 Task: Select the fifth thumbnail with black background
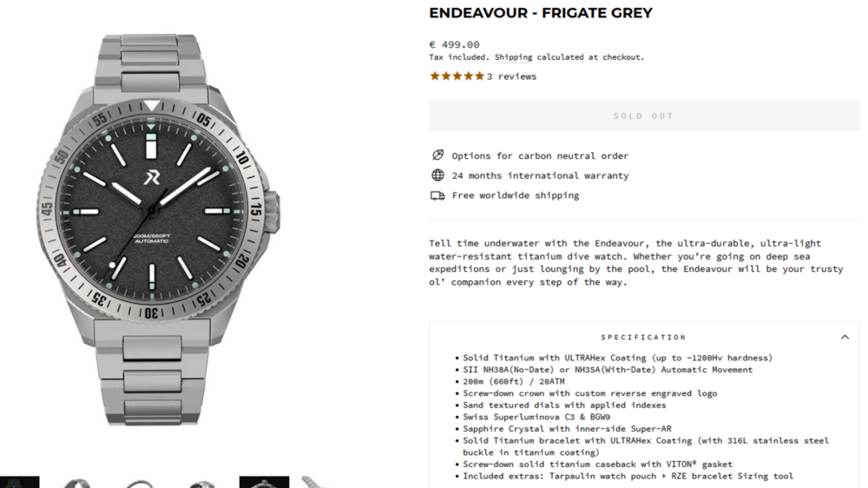coord(264,482)
